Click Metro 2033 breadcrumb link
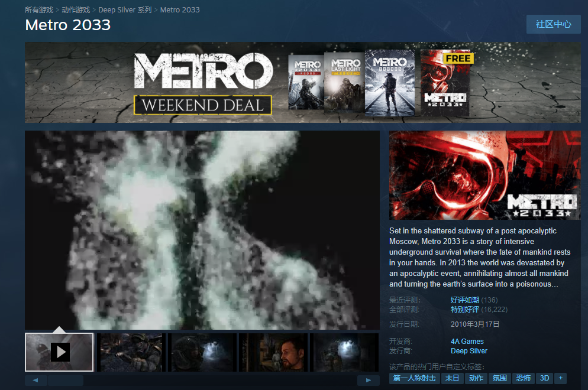This screenshot has width=588, height=390. 180,9
